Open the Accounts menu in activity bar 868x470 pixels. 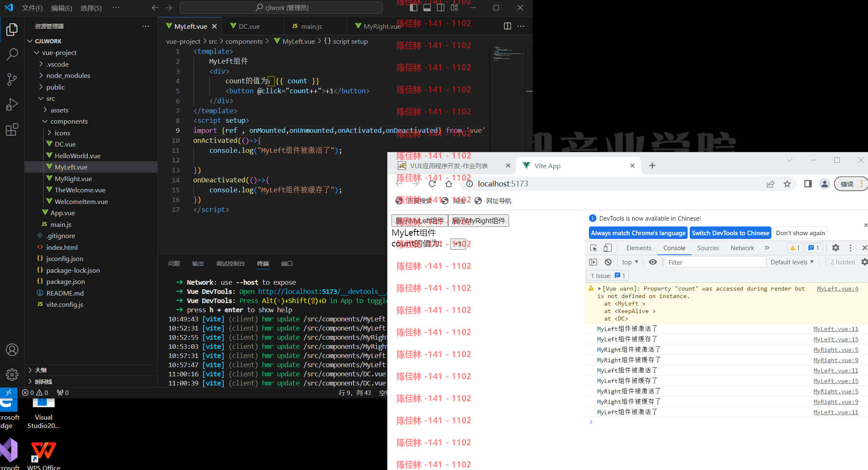[12, 350]
